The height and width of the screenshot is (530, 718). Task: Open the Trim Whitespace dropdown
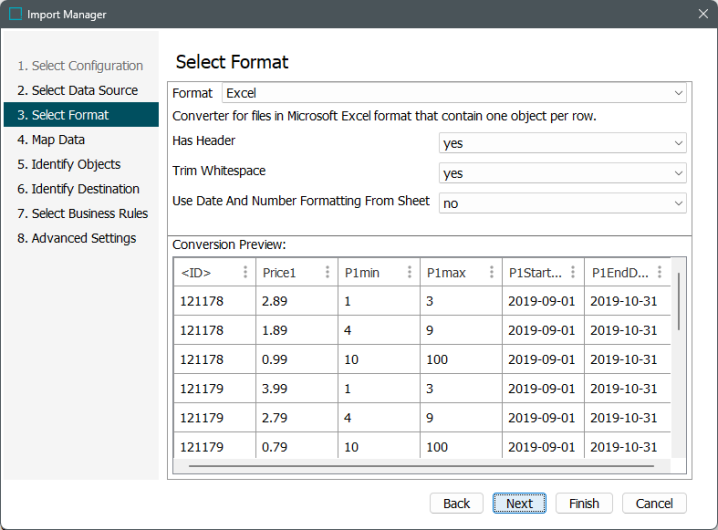tap(562, 173)
